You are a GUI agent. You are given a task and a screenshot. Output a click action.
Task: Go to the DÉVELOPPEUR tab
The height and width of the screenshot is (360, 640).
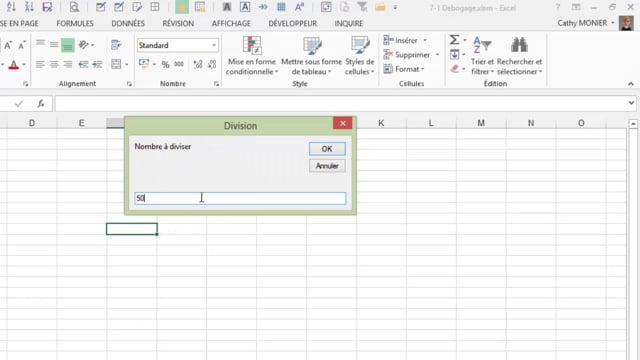(292, 24)
